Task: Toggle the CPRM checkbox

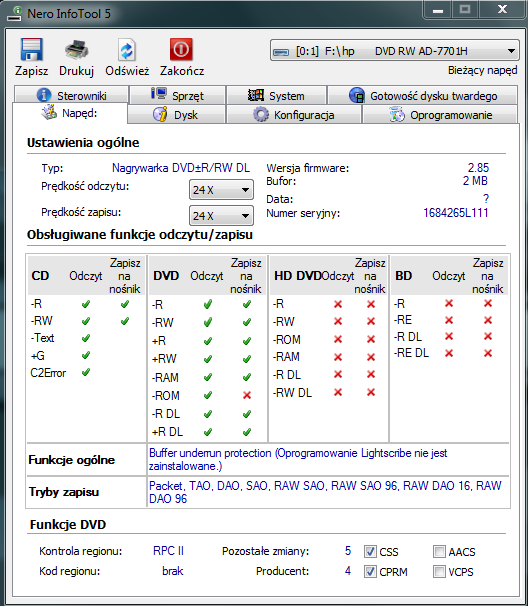Action: [370, 571]
